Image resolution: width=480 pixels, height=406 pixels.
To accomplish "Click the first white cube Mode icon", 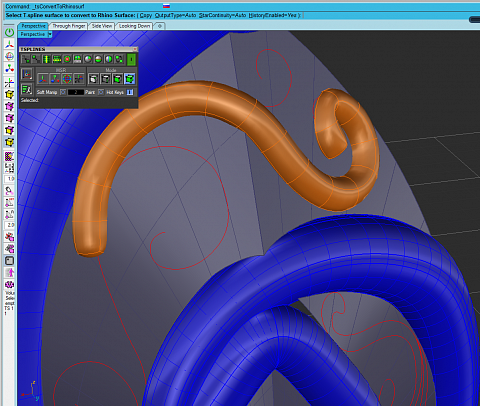I will [x=93, y=79].
